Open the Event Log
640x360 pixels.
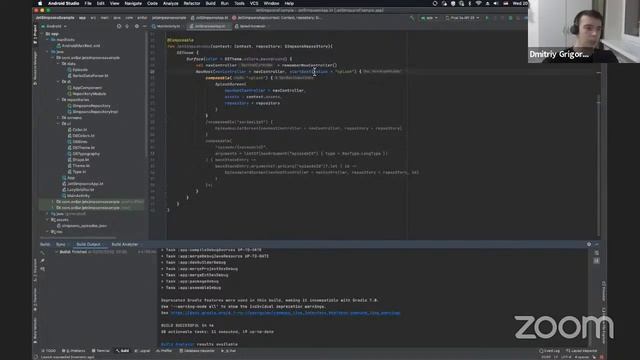(549, 351)
